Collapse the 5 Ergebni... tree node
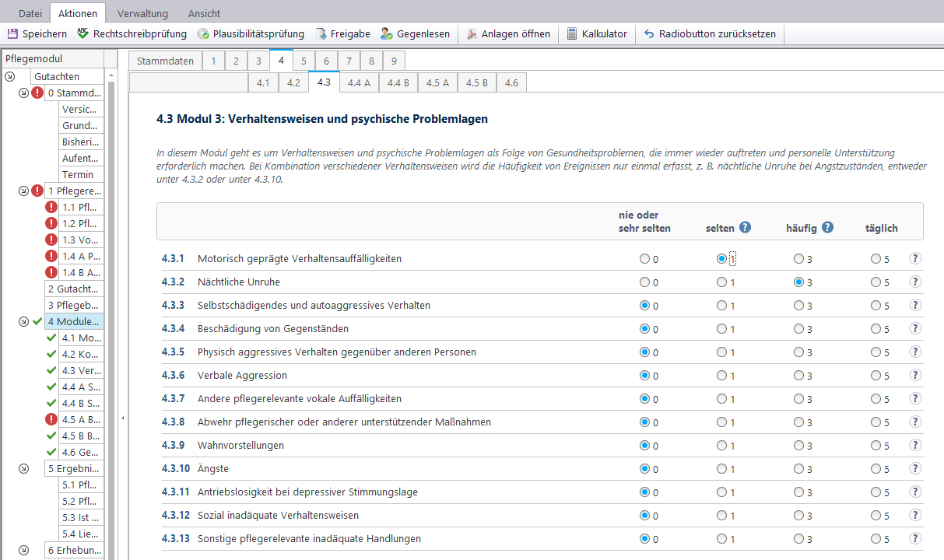This screenshot has width=944, height=560. 24,468
